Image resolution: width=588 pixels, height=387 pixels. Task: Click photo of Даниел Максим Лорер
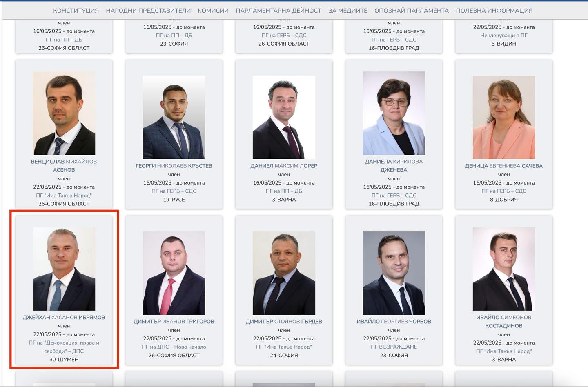(x=284, y=117)
